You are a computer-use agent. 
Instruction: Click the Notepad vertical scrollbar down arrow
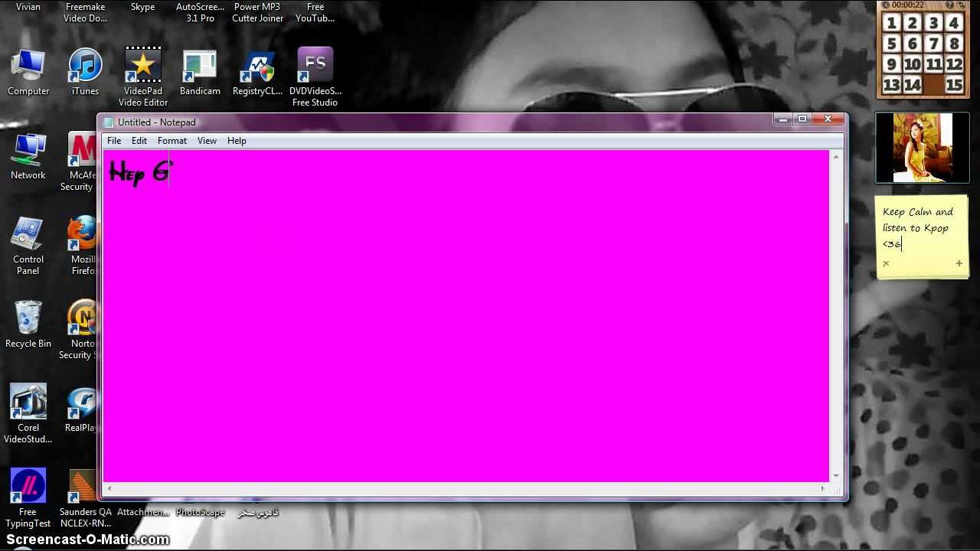click(836, 475)
